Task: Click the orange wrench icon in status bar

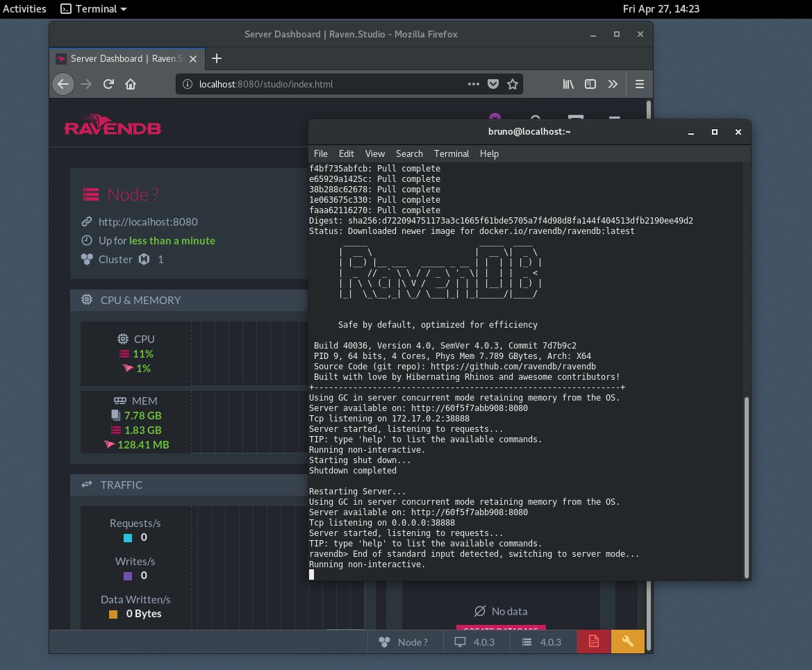Action: pyautogui.click(x=627, y=641)
